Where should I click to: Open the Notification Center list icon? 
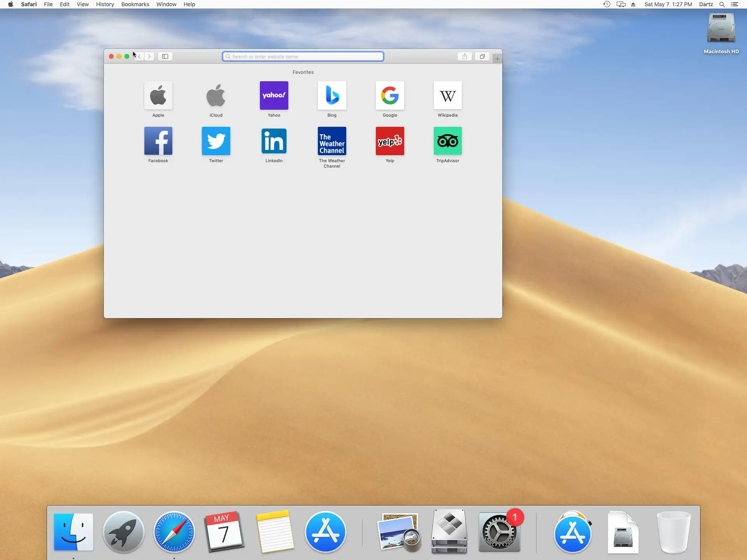point(735,4)
